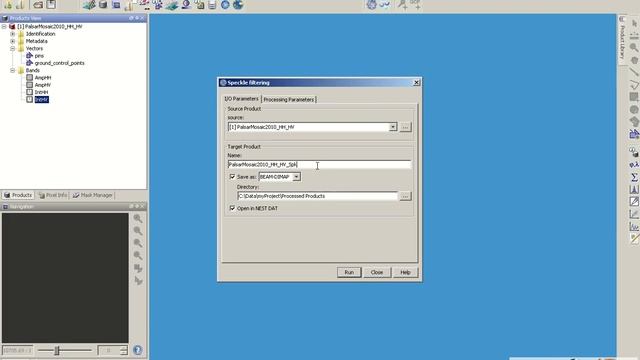The height and width of the screenshot is (360, 640).
Task: Select the AmpHH band
Action: click(x=43, y=78)
